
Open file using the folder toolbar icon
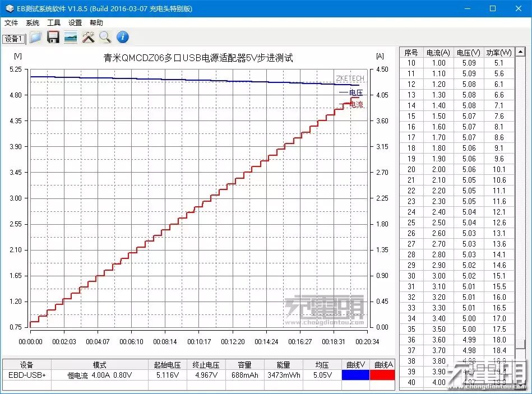click(36, 37)
